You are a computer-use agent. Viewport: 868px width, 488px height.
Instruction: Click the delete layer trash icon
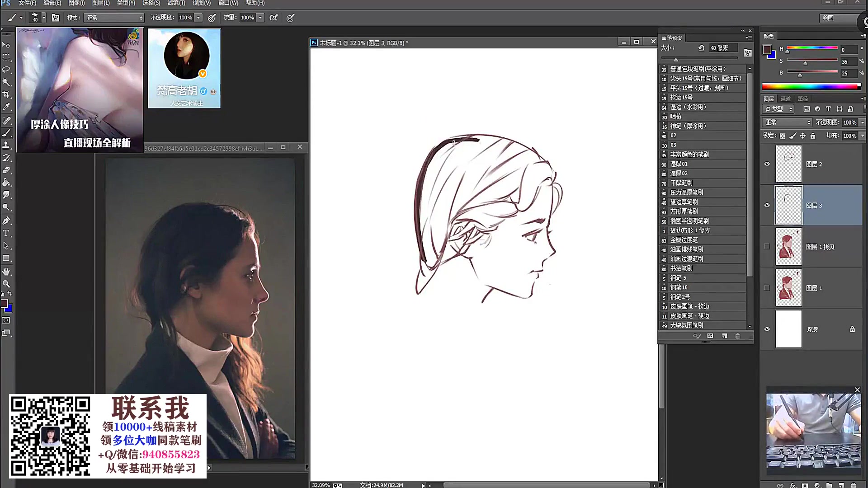pyautogui.click(x=853, y=485)
